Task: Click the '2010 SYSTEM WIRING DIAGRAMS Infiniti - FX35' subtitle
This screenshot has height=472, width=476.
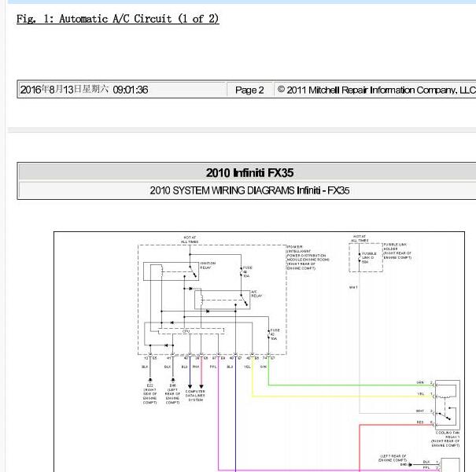Action: coord(249,190)
